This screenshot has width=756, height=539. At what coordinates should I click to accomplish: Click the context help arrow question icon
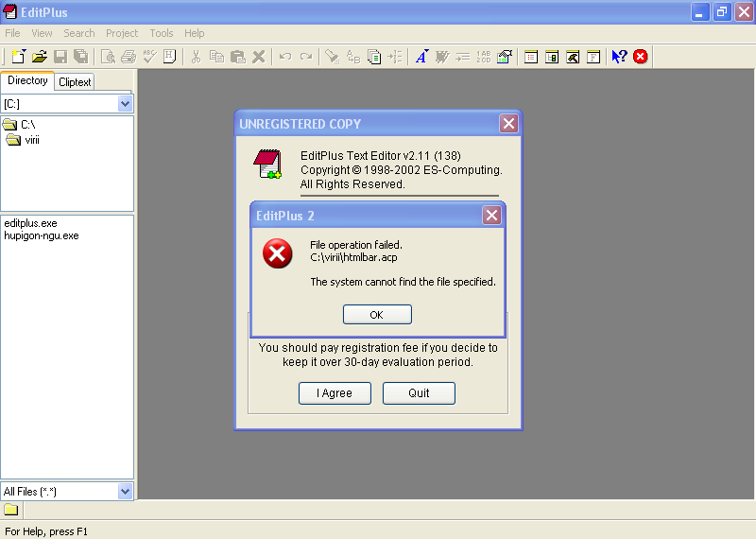coord(619,57)
